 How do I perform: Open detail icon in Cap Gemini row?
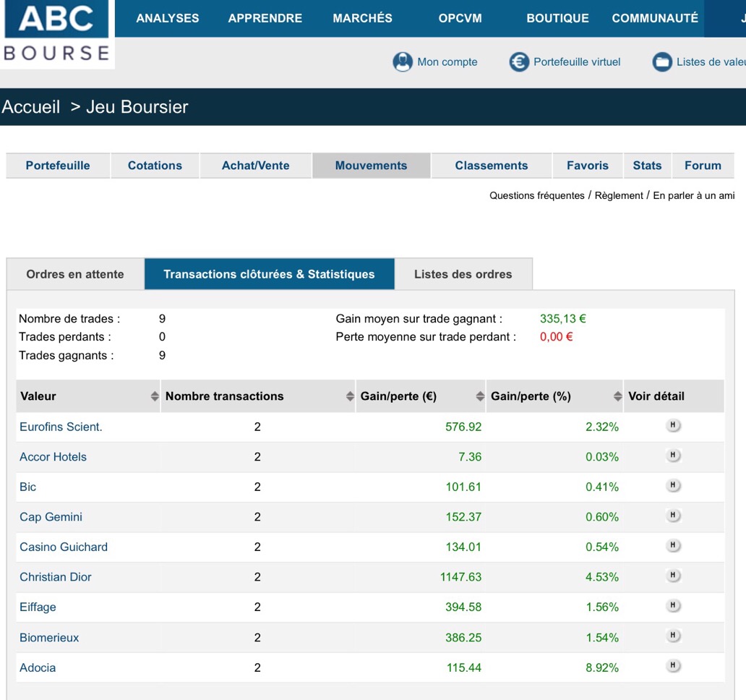click(x=673, y=515)
